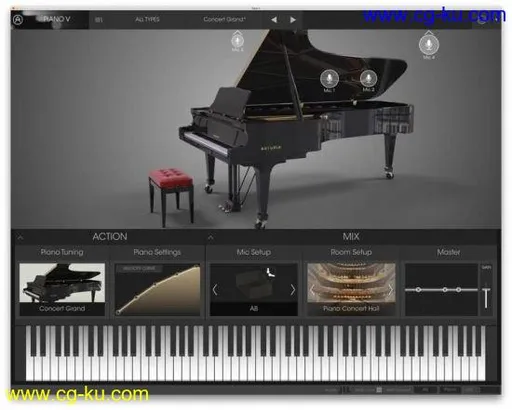Adjust the Master Gain fader
The width and height of the screenshot is (512, 410).
486,297
